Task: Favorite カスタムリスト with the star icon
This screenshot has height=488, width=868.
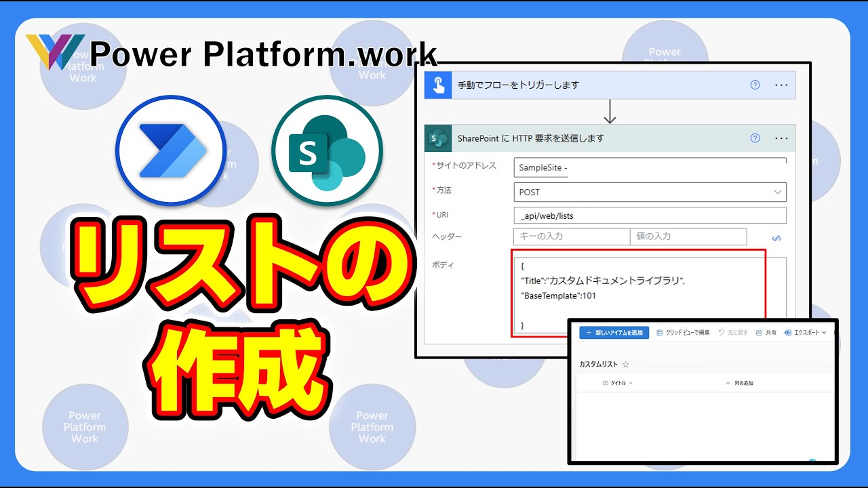Action: click(625, 364)
